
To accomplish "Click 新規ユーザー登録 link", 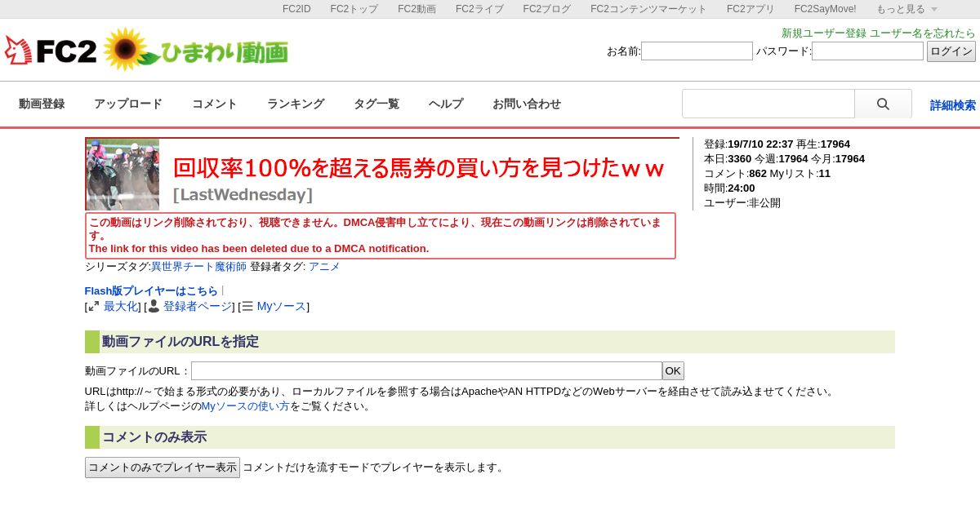I will tap(824, 33).
